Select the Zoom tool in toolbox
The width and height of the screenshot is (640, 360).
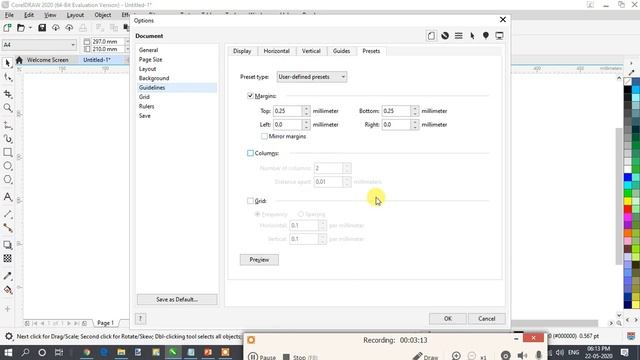point(8,108)
